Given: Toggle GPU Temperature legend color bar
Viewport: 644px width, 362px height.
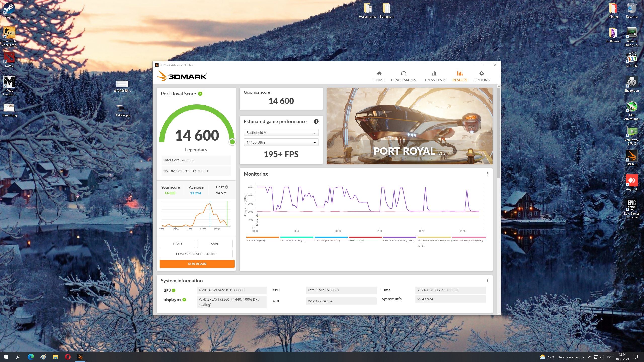Looking at the screenshot, I should 331,237.
